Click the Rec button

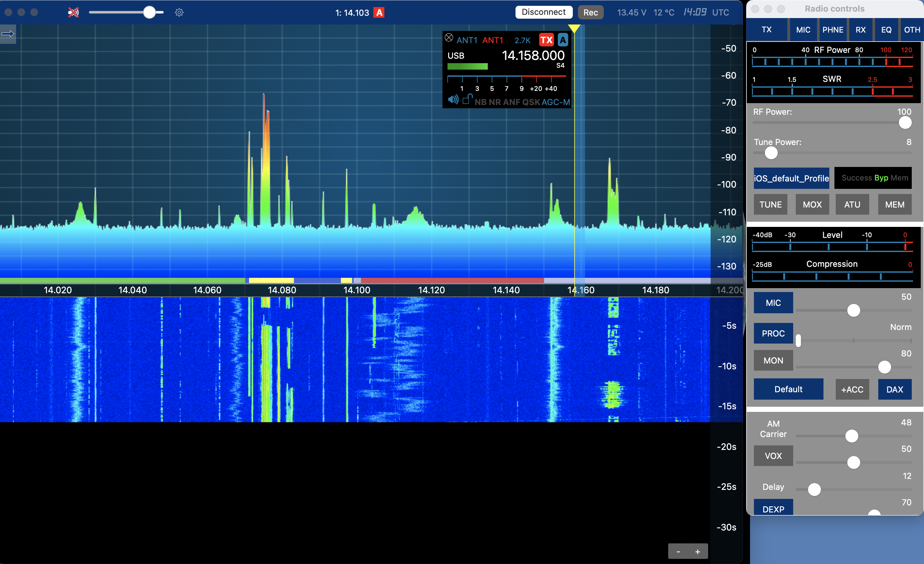point(591,12)
